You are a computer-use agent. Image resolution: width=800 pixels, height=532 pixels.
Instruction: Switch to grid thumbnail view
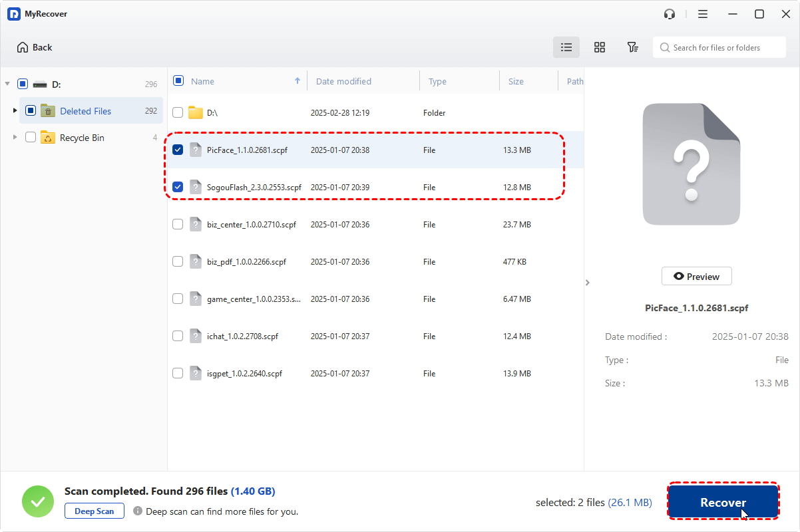pos(600,47)
